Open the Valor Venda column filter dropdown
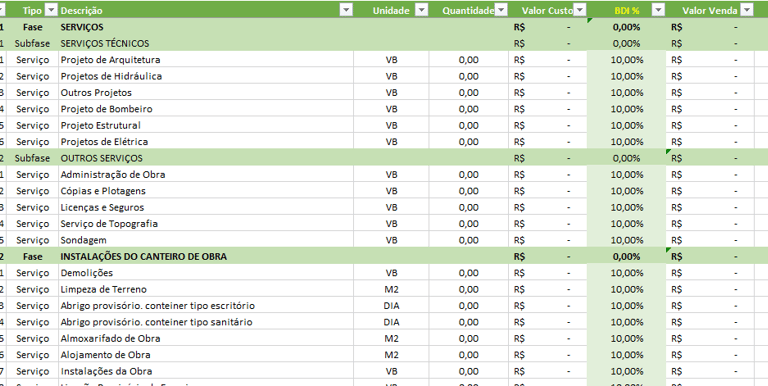Viewport: 768px width, 386px height. click(746, 10)
